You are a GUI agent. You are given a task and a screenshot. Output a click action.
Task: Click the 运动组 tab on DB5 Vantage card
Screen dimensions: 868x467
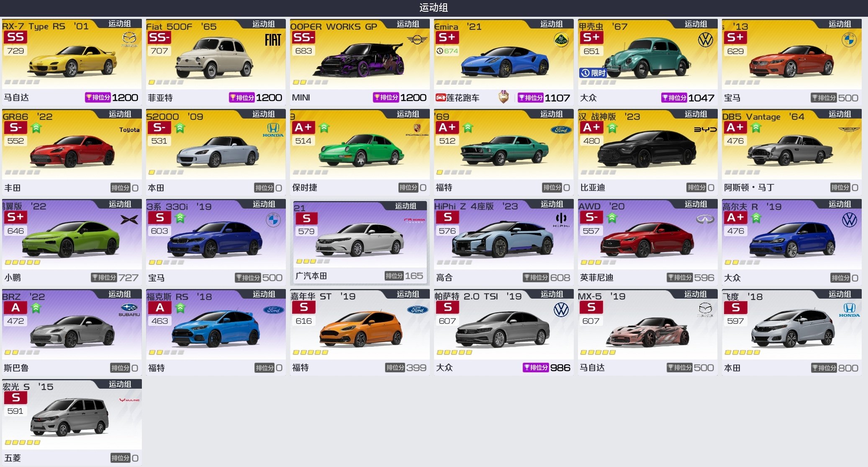coord(840,114)
